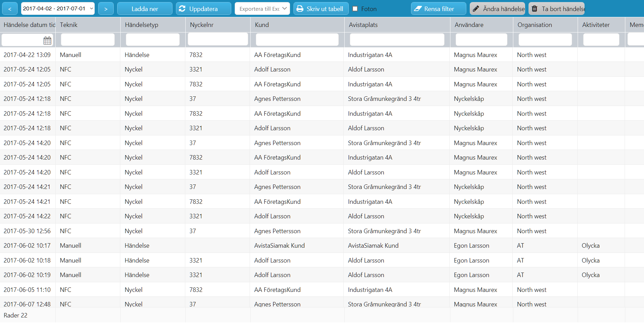Sort by Användare column header

482,25
